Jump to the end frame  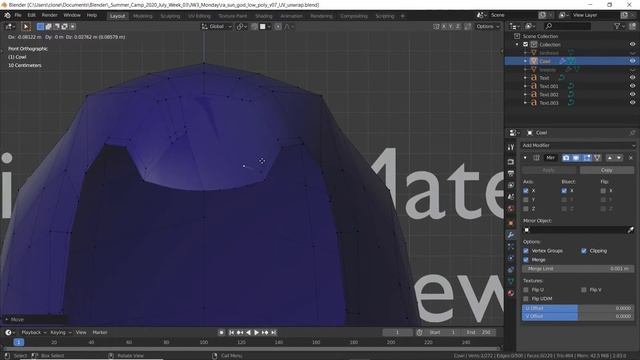point(273,333)
